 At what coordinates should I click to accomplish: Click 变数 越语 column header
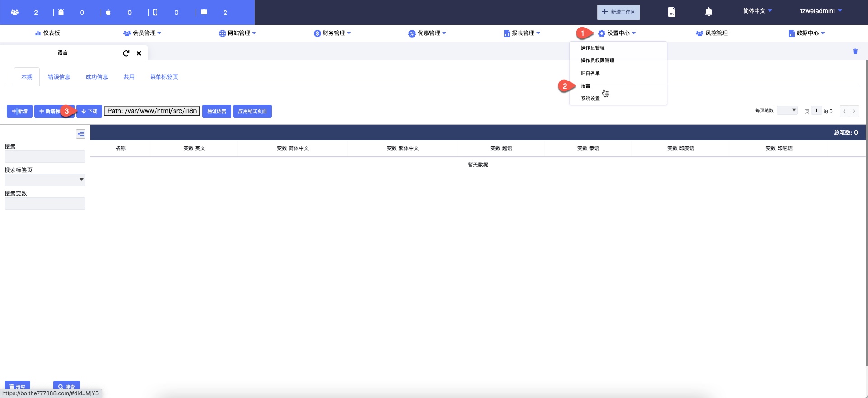click(501, 148)
